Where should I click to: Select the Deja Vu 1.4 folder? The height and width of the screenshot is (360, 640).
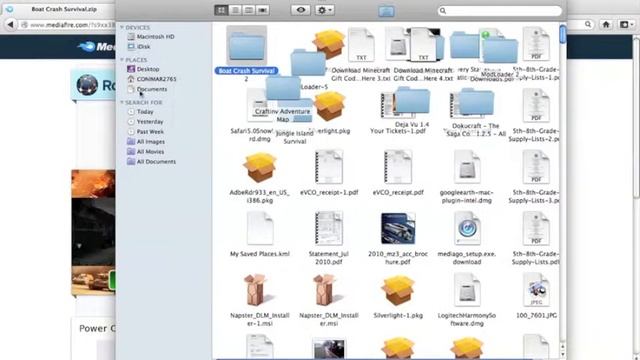pos(412,100)
